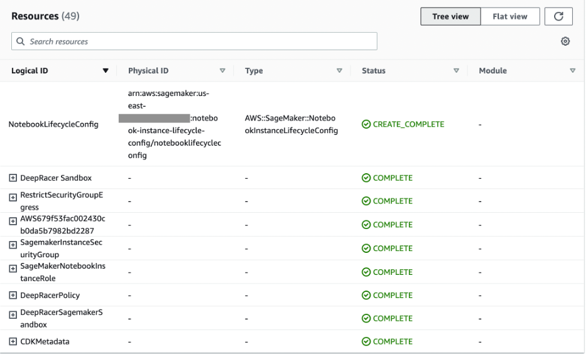Expand the SageMakerNotebookInstanceRole node
The height and width of the screenshot is (364, 588).
(x=13, y=269)
